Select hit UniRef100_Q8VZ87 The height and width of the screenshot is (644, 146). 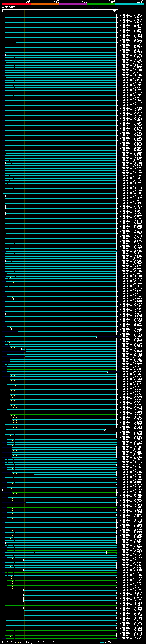click(131, 20)
